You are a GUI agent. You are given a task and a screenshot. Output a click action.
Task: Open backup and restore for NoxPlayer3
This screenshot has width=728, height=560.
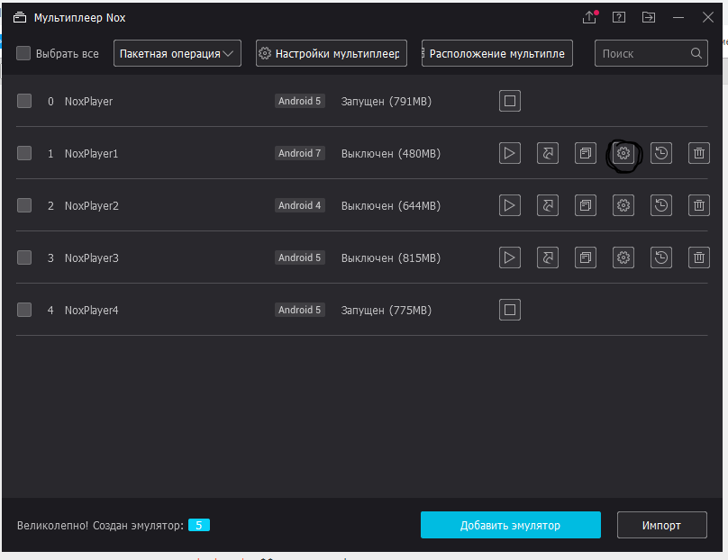point(661,257)
